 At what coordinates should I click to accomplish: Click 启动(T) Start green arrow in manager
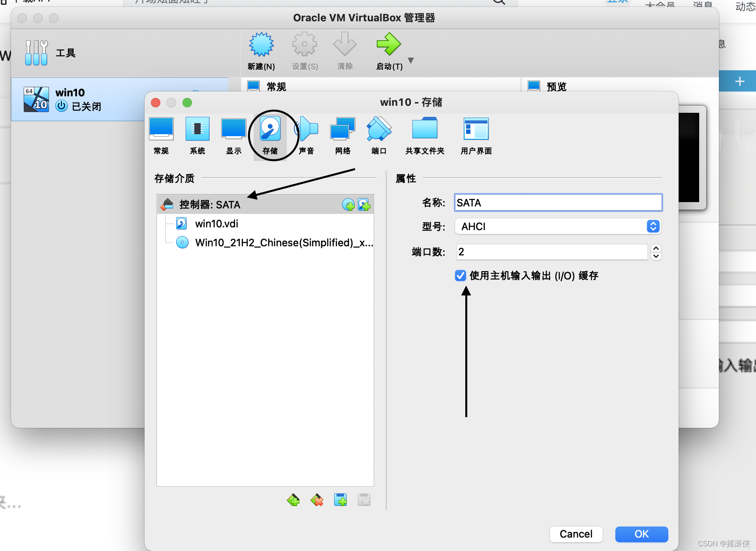[x=389, y=51]
